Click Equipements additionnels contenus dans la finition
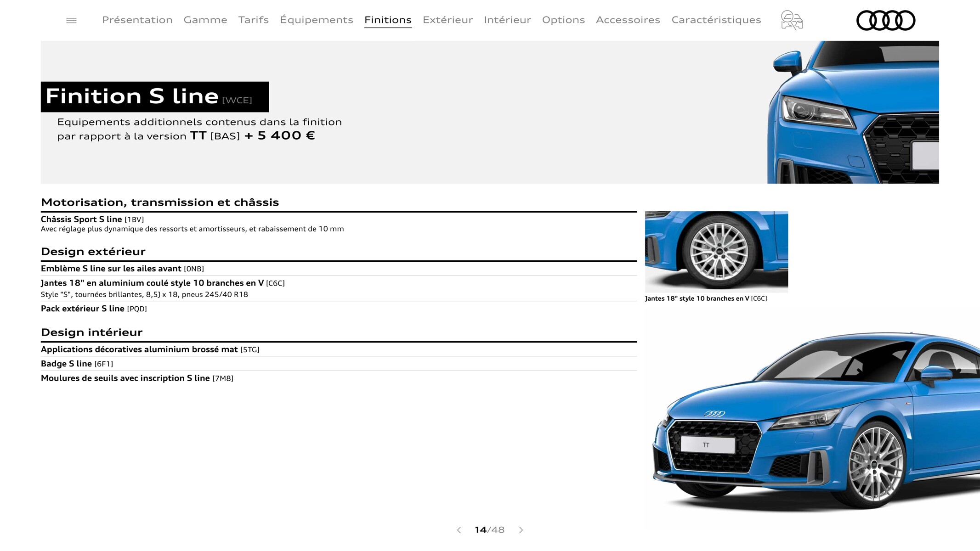 (x=199, y=122)
